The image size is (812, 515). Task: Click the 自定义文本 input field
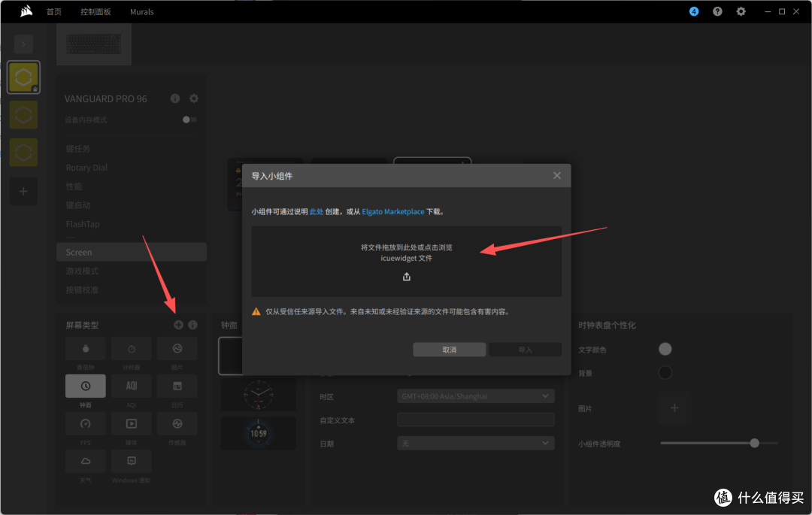click(475, 420)
